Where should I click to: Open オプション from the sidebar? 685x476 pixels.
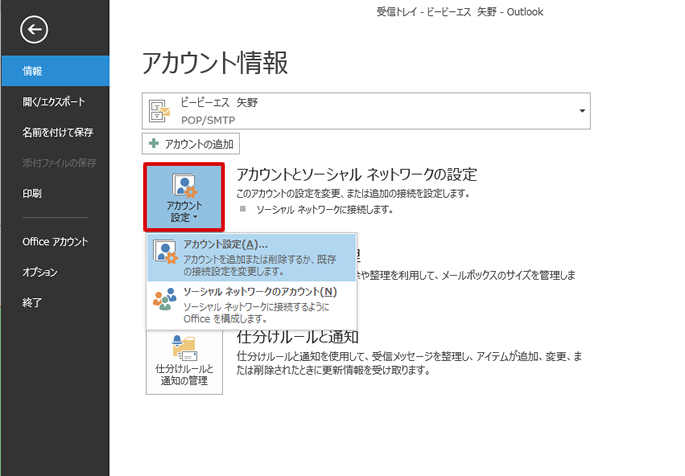(40, 272)
